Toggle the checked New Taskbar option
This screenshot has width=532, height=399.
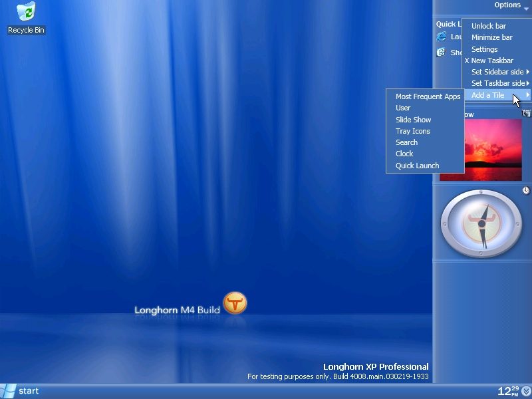click(x=497, y=61)
